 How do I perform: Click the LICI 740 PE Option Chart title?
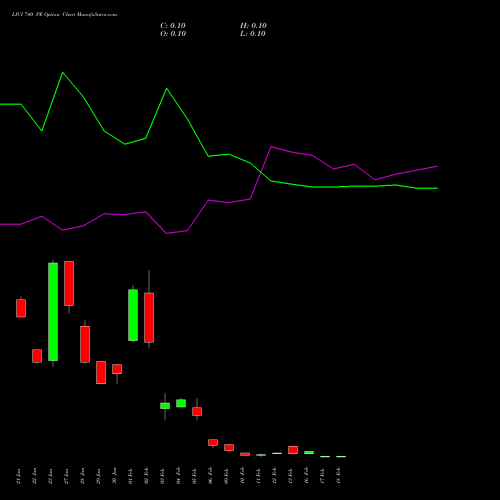pyautogui.click(x=64, y=15)
